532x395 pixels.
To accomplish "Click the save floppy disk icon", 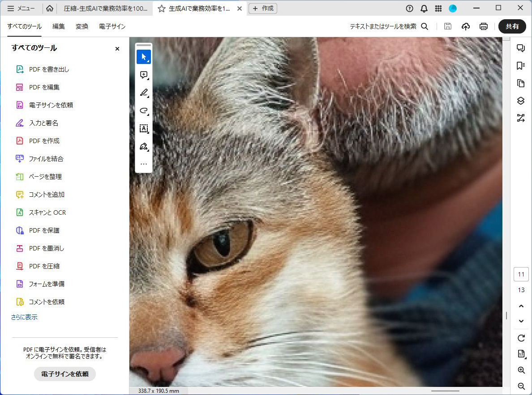I will pyautogui.click(x=448, y=26).
